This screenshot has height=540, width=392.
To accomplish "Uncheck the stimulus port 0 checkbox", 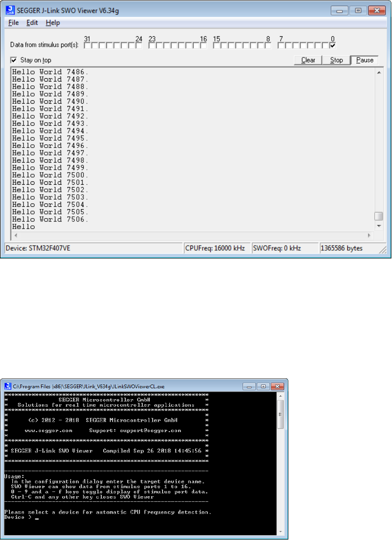I will 333,46.
